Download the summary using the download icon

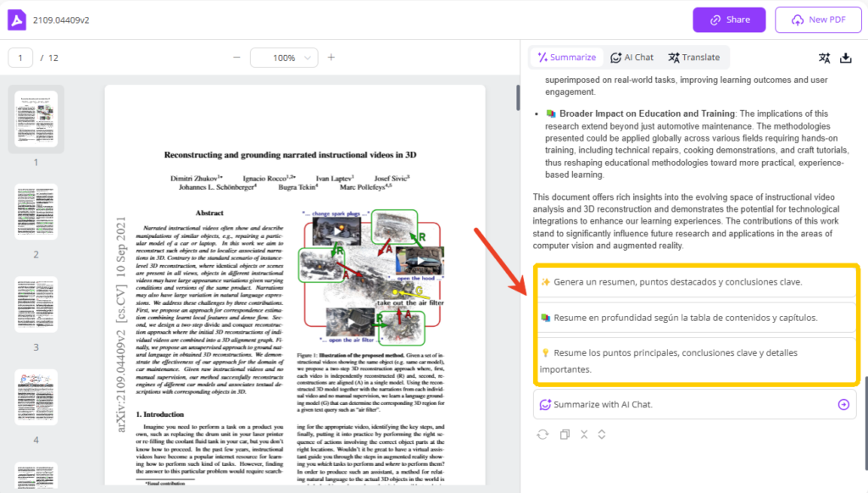pos(846,58)
